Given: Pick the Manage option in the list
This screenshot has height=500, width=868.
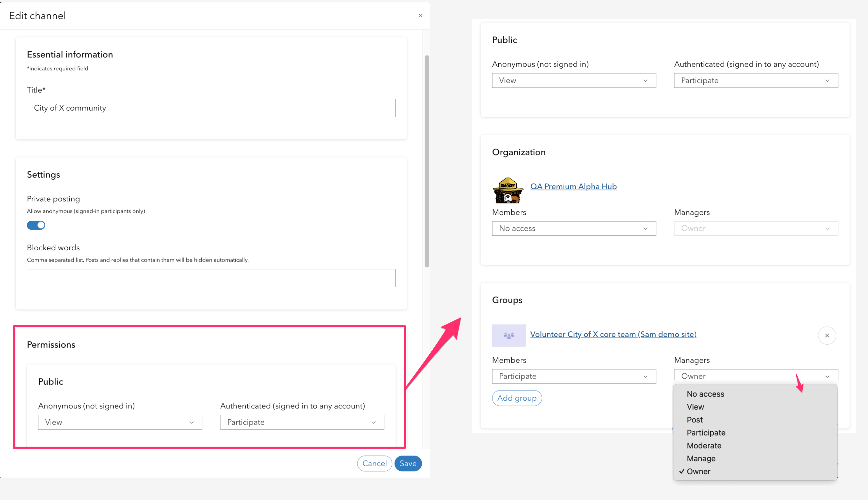Looking at the screenshot, I should 701,459.
